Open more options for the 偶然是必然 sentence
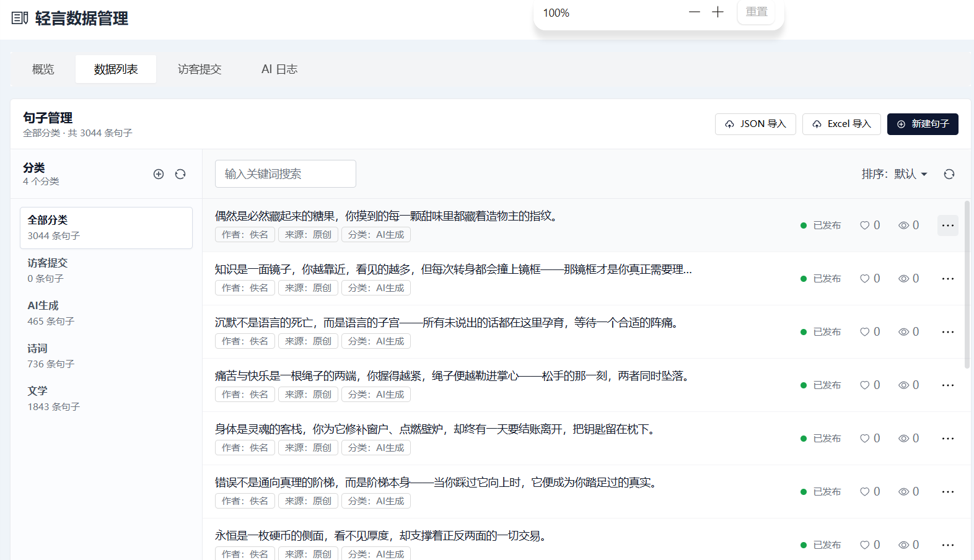 click(948, 225)
